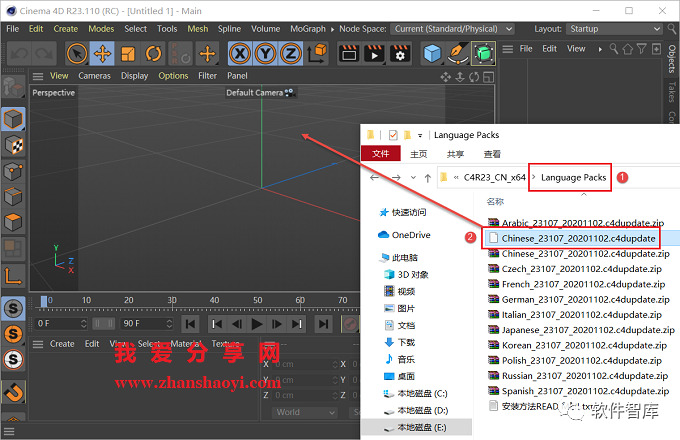Sort by 名称 column header
The height and width of the screenshot is (440, 680).
[495, 202]
